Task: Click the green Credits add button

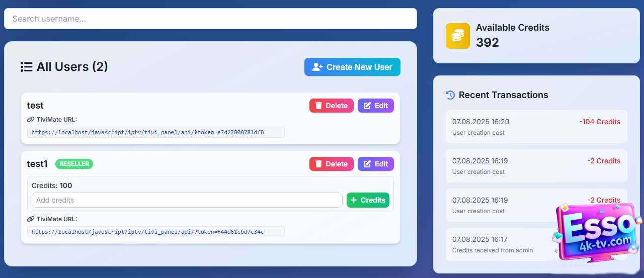Action: click(368, 200)
